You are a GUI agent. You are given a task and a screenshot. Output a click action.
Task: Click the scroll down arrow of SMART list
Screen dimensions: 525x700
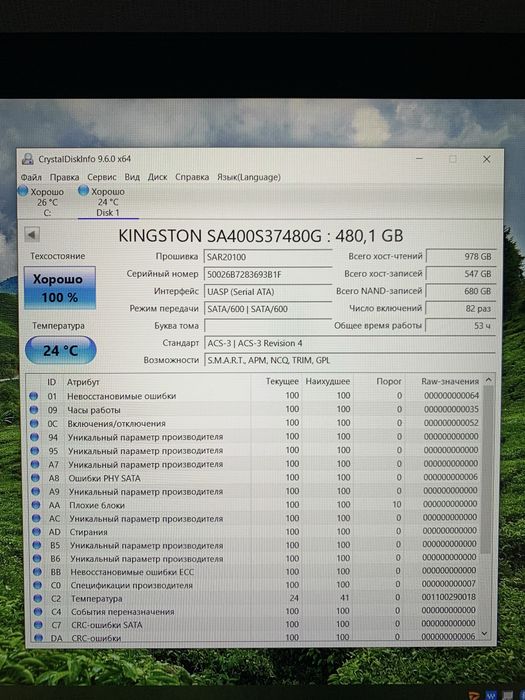coord(485,634)
